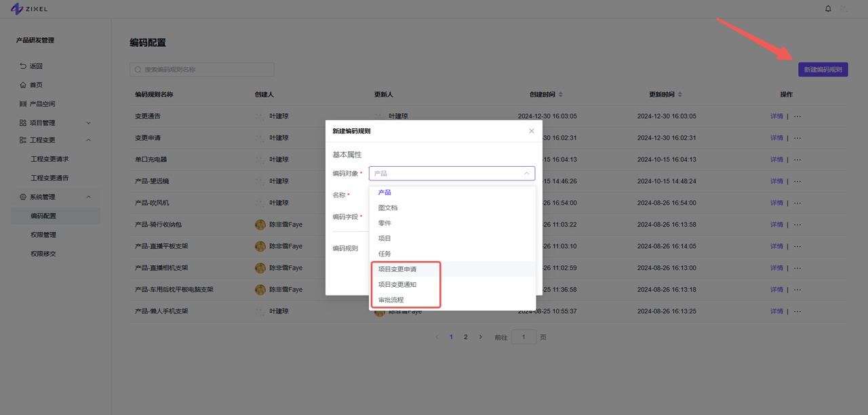Screen dimensions: 868x415
Task: Sort by 更新时间 column arrows
Action: [x=680, y=94]
